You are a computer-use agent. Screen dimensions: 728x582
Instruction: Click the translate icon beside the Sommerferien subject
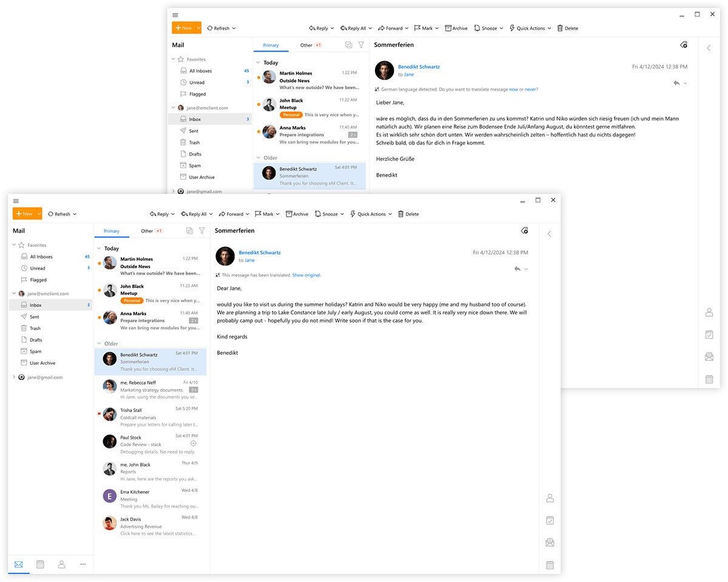(x=524, y=231)
